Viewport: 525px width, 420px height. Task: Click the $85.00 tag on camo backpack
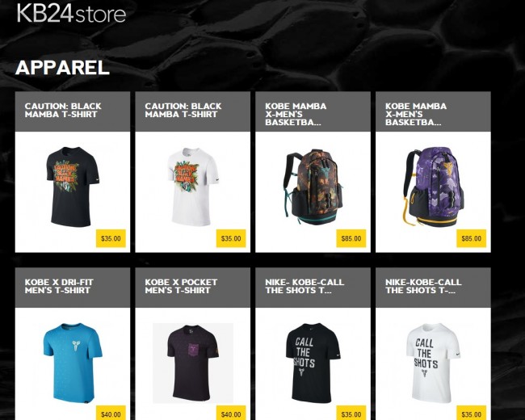[x=351, y=238]
